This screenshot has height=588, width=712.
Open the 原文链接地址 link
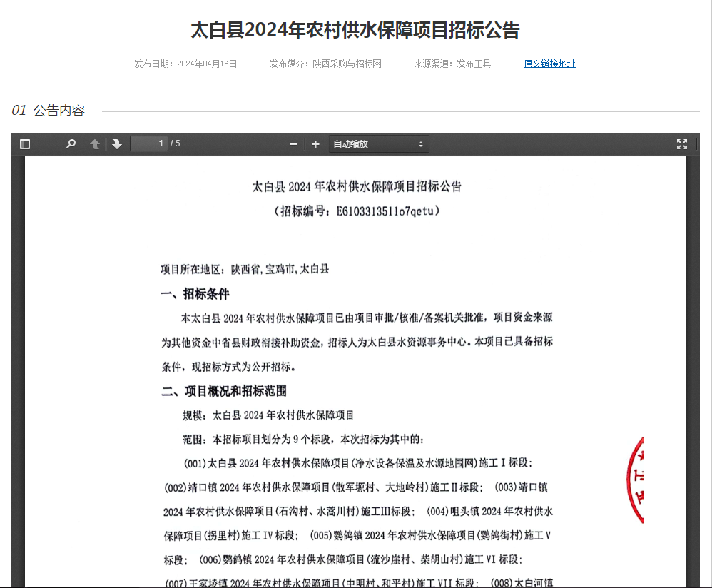[x=548, y=64]
